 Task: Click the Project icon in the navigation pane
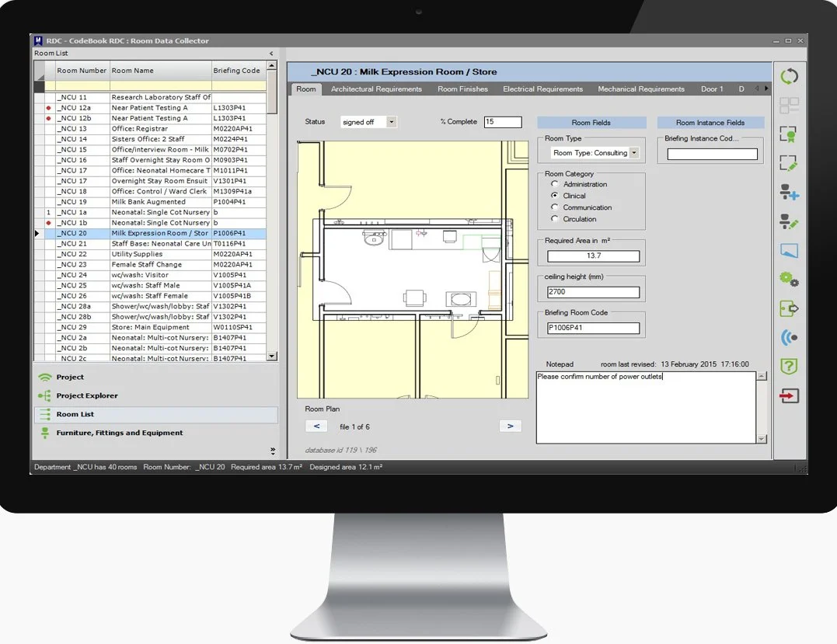point(45,378)
